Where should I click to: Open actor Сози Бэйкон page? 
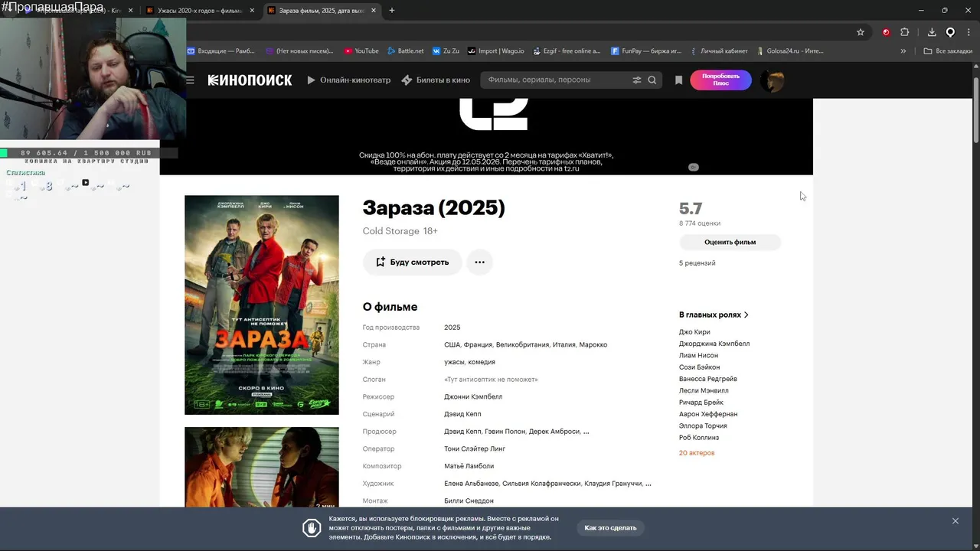tap(699, 367)
